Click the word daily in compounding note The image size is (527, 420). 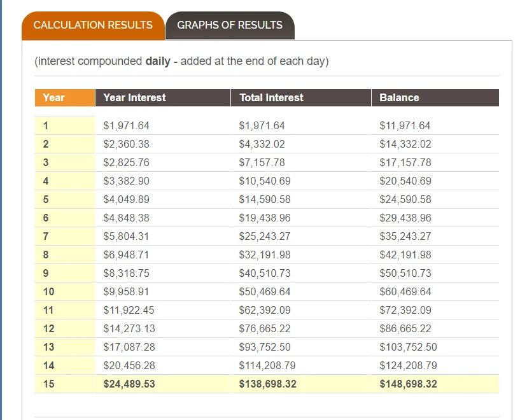pyautogui.click(x=158, y=62)
